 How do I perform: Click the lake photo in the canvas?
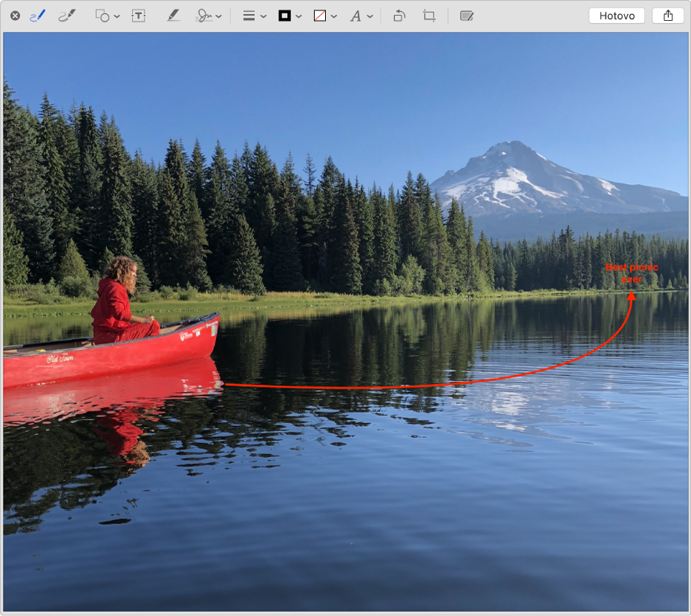(346, 321)
